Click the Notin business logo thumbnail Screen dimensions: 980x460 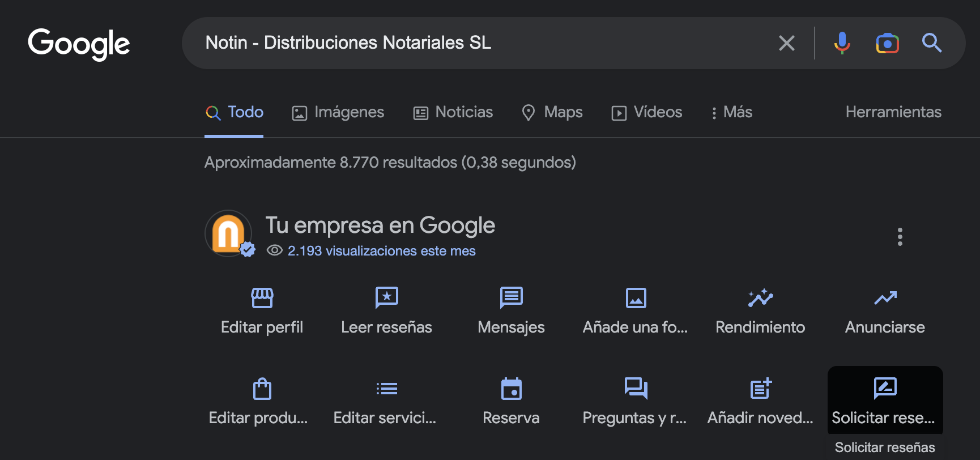(x=228, y=233)
